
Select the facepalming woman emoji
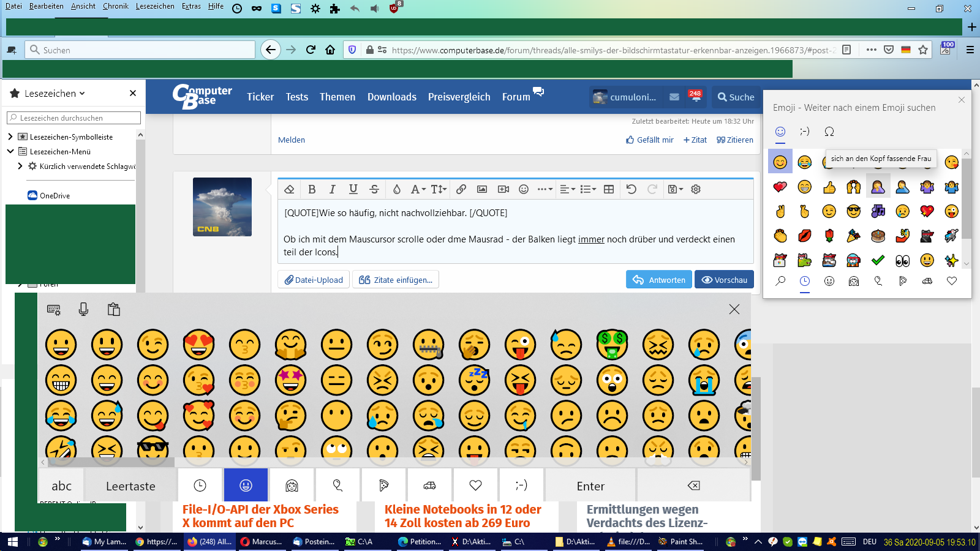coord(878,187)
